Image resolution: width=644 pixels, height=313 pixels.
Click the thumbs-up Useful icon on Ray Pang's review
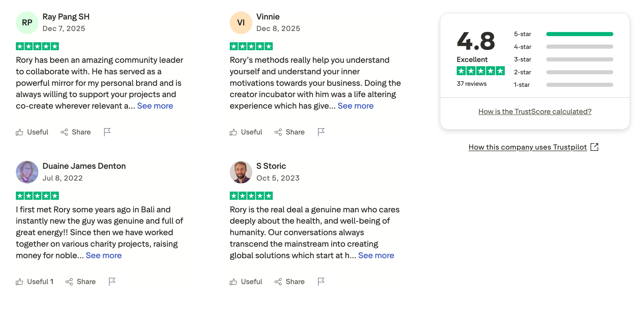19,132
